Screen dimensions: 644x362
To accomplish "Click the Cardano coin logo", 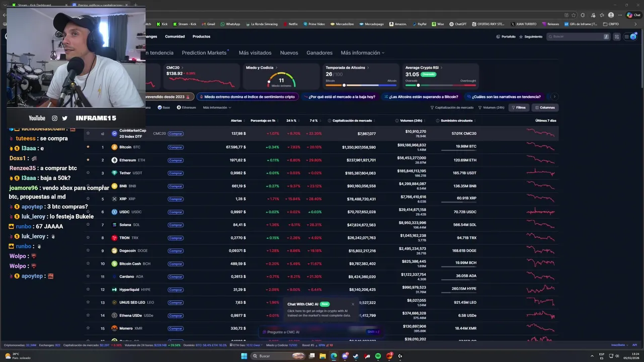I will coord(114,277).
